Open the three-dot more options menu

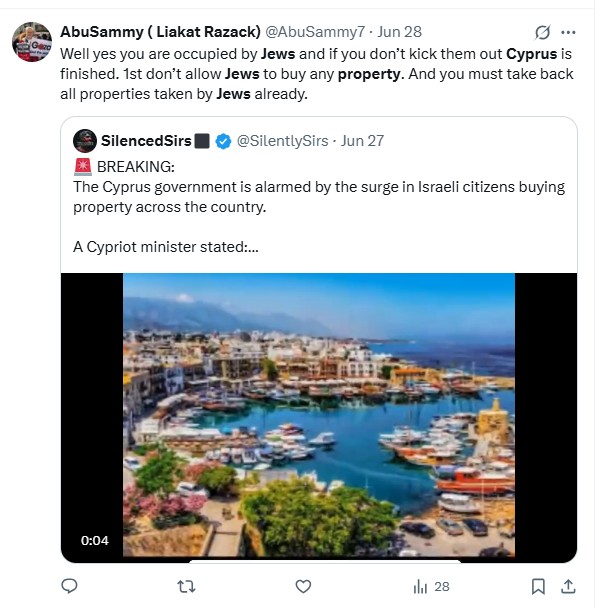pyautogui.click(x=569, y=32)
